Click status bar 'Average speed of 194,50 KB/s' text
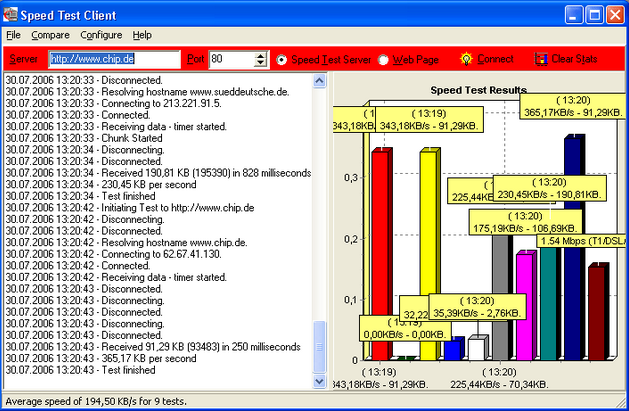The width and height of the screenshot is (629, 411). [x=96, y=401]
